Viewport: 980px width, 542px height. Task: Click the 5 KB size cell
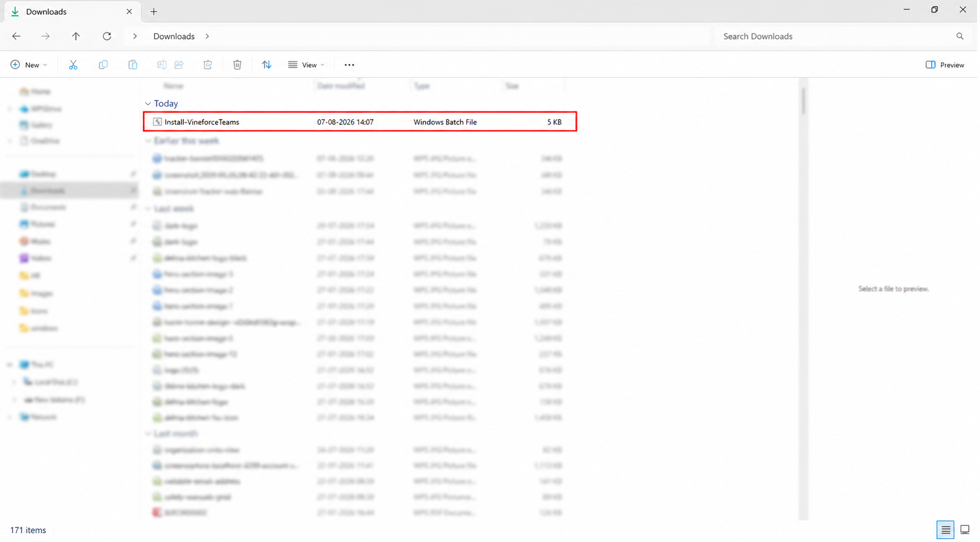[555, 122]
